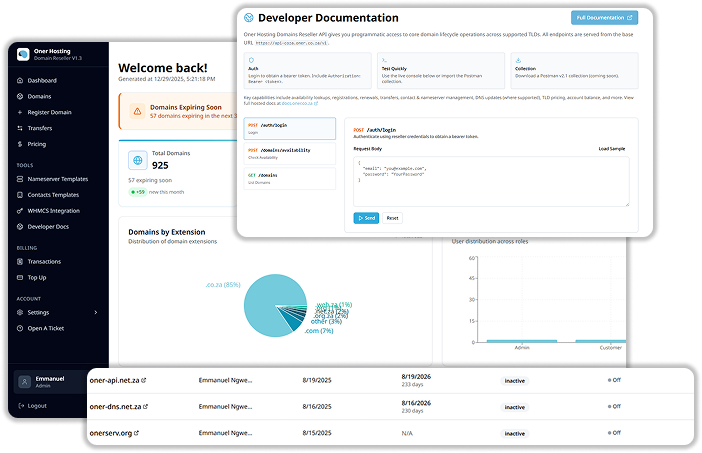Click the Full Documentation button
Viewport: 702px width, 453px height.
[x=604, y=18]
